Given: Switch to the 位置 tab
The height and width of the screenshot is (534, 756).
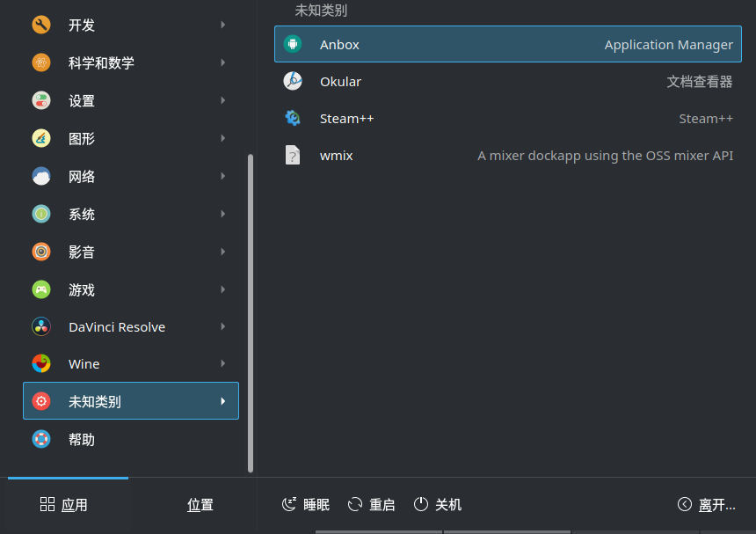Looking at the screenshot, I should point(200,504).
